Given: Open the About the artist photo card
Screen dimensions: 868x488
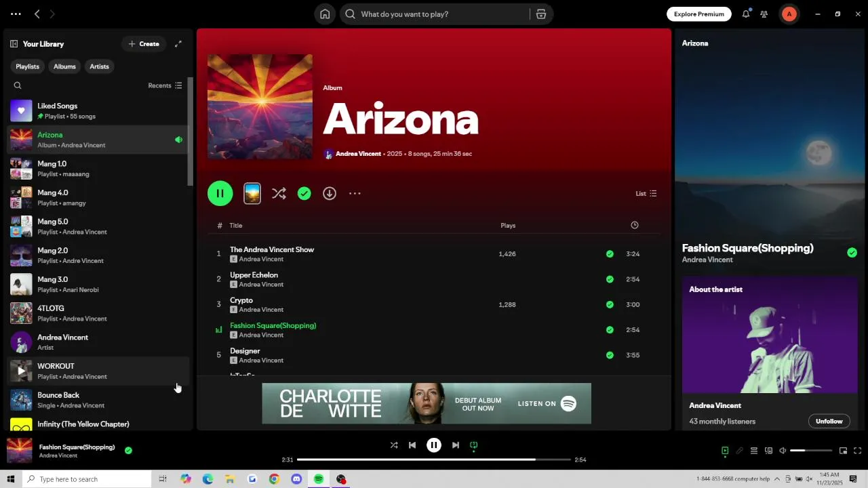Looking at the screenshot, I should pyautogui.click(x=770, y=335).
